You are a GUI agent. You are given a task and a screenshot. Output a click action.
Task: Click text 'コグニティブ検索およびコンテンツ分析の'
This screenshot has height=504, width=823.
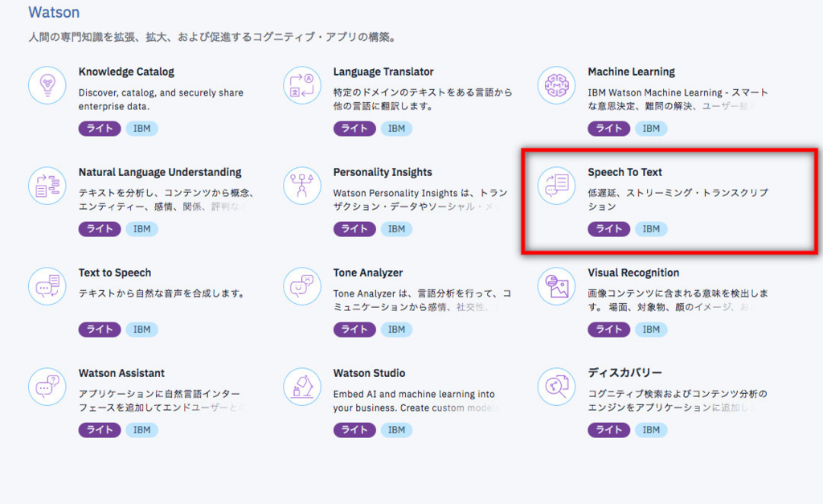coord(678,394)
